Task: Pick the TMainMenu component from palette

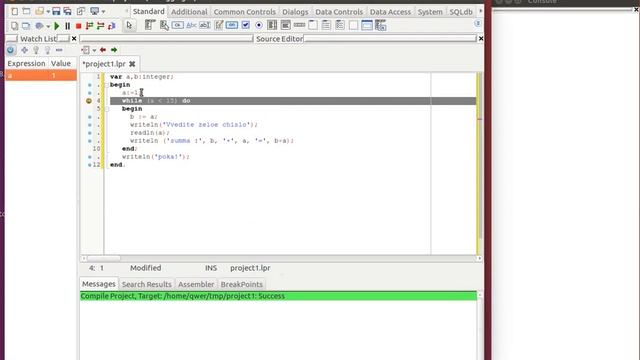Action: (150, 25)
